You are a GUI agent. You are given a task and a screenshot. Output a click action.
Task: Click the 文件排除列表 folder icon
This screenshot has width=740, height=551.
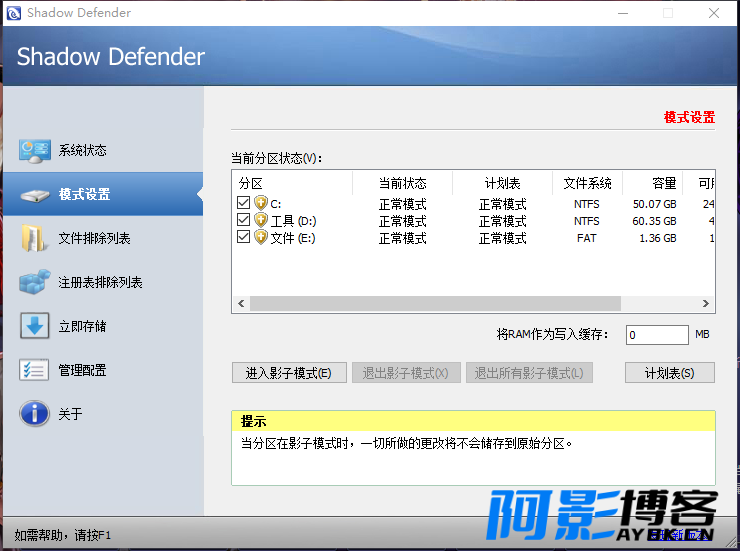[34, 238]
